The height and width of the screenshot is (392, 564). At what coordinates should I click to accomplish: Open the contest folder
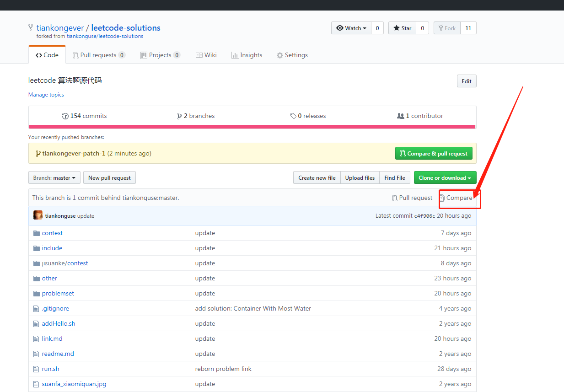point(52,233)
